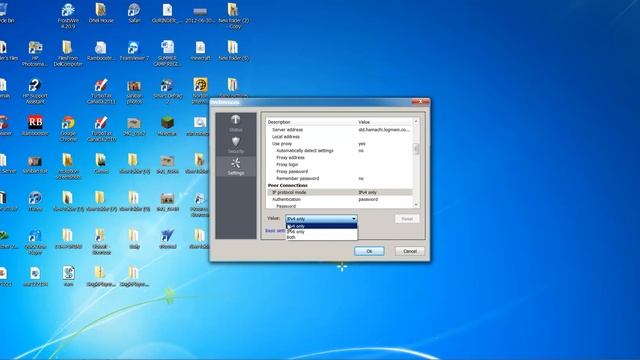Select the Remember password row

[340, 178]
